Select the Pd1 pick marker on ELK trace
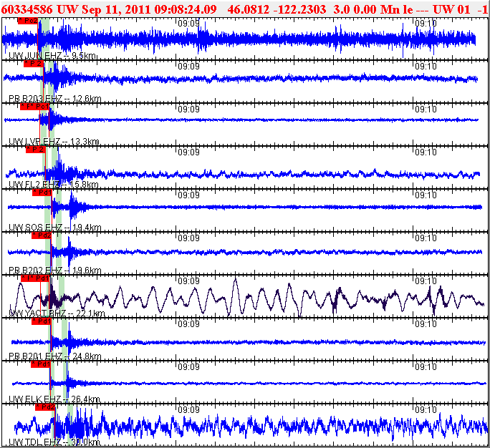 click(x=41, y=364)
